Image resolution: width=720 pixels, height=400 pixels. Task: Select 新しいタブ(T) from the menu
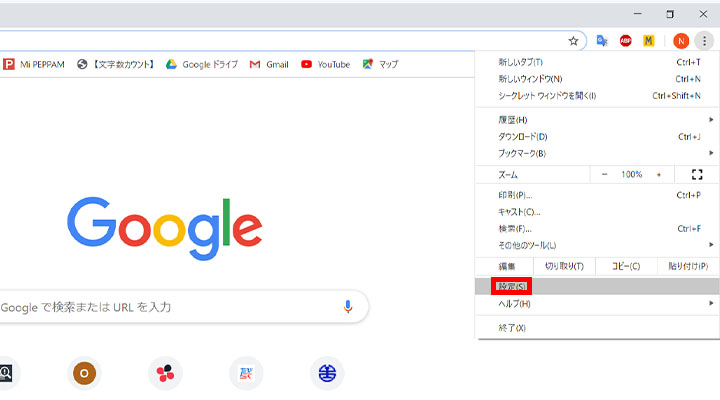[597, 62]
